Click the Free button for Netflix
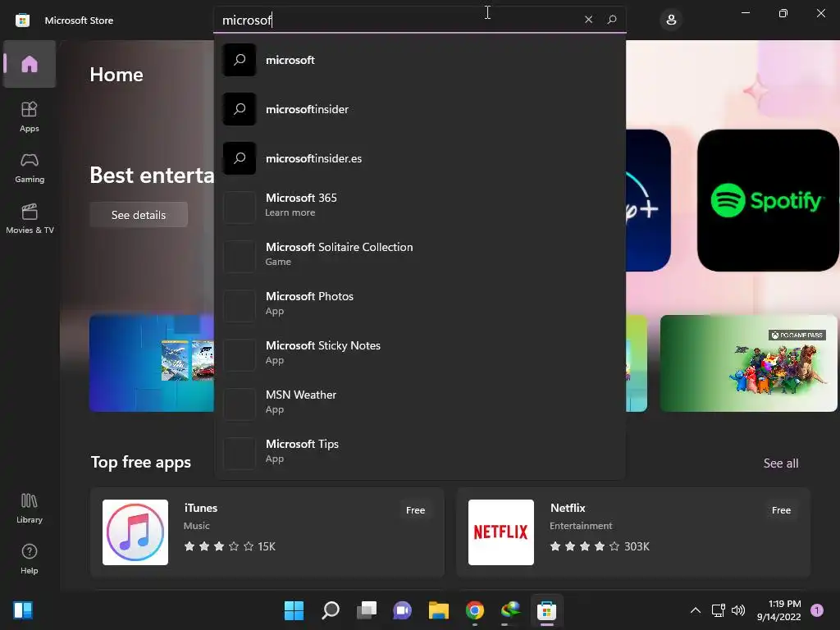840x630 pixels. tap(781, 510)
